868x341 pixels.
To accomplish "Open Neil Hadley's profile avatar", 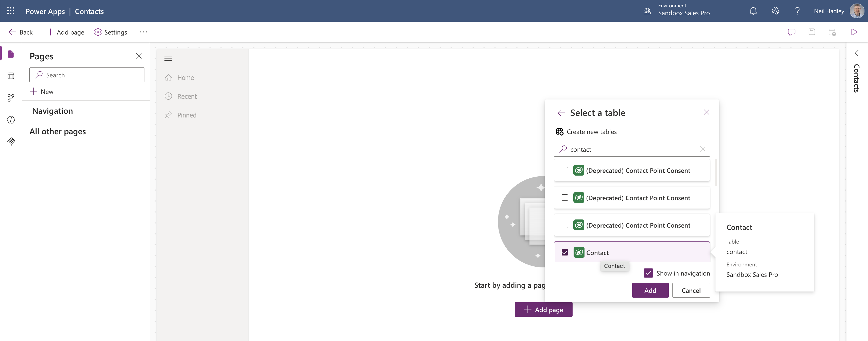I will pos(856,11).
